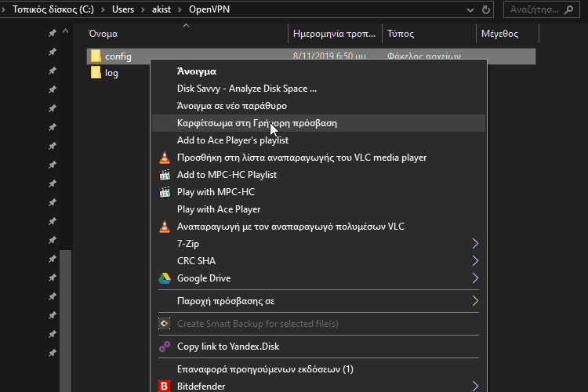This screenshot has width=588, height=392.
Task: Click the VLC cone icon beside Αναπαραγωγή
Action: pyautogui.click(x=165, y=227)
